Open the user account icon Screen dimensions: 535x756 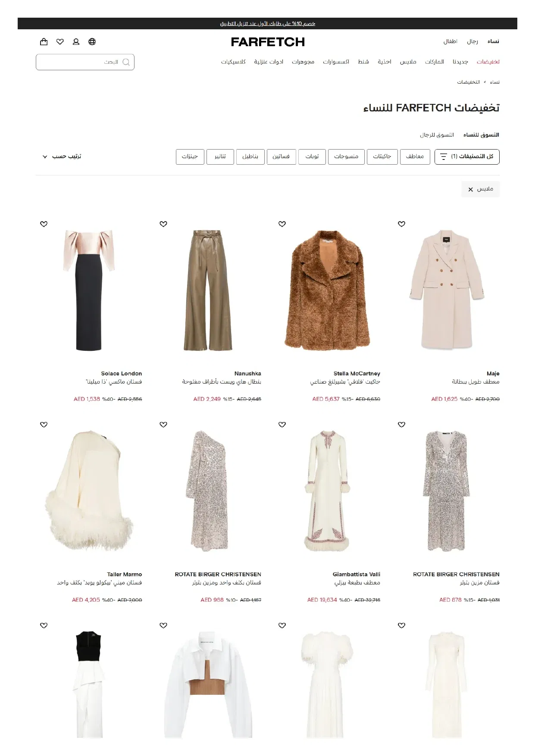(76, 42)
